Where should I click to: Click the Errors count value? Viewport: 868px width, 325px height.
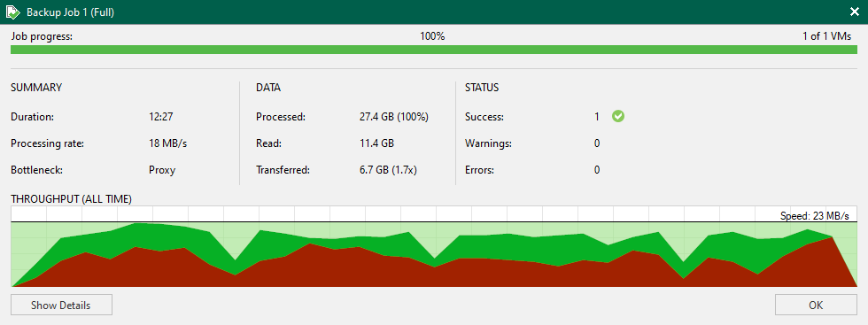coord(597,170)
